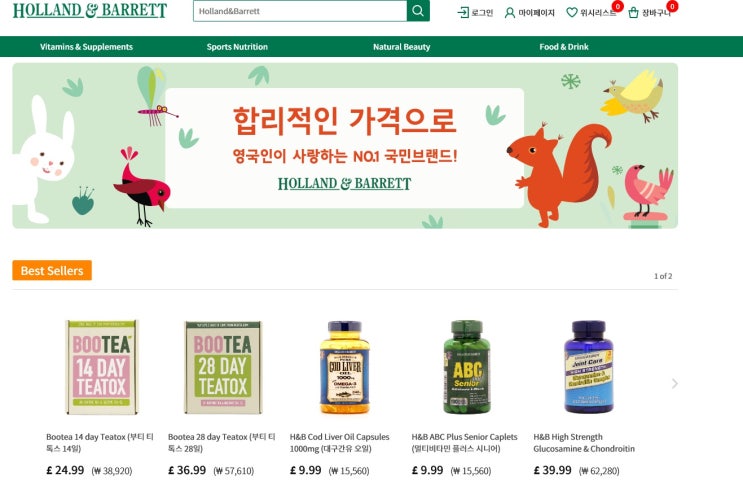Click the cart red count badge

(x=672, y=6)
